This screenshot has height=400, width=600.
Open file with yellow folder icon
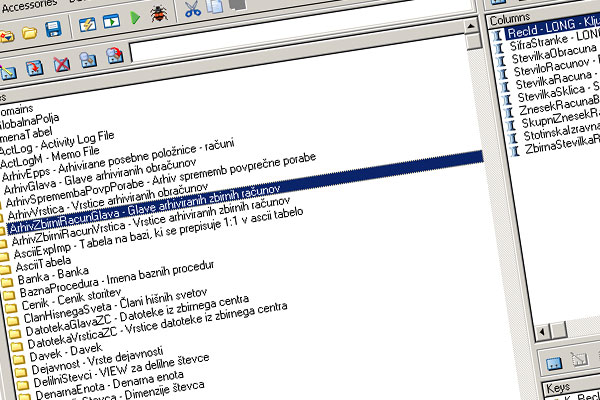coord(30,32)
